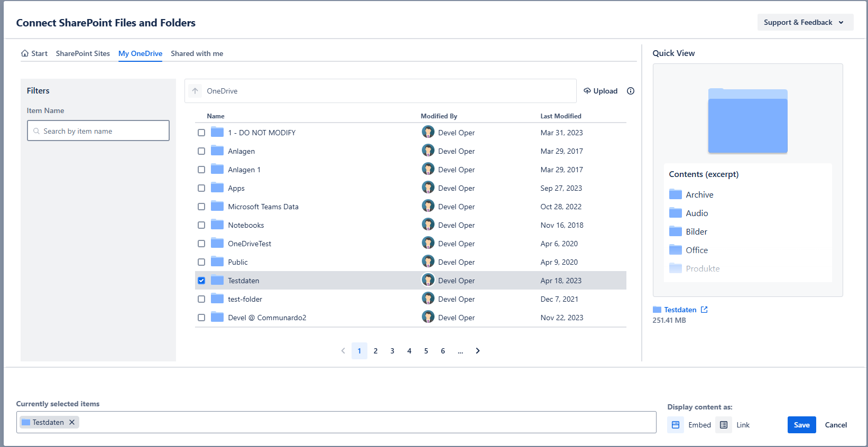Image resolution: width=868 pixels, height=447 pixels.
Task: Click the up-arrow icon beside OneDrive path
Action: pyautogui.click(x=195, y=91)
